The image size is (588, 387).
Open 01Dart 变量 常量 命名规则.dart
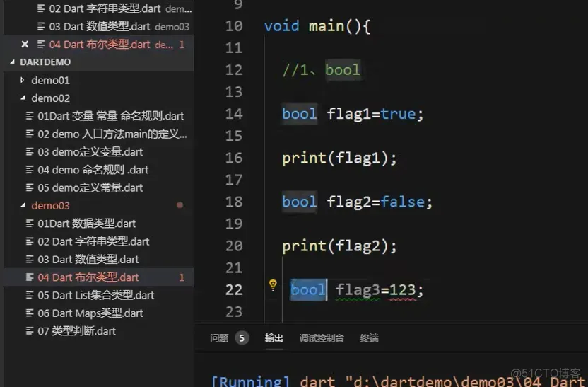(99, 116)
